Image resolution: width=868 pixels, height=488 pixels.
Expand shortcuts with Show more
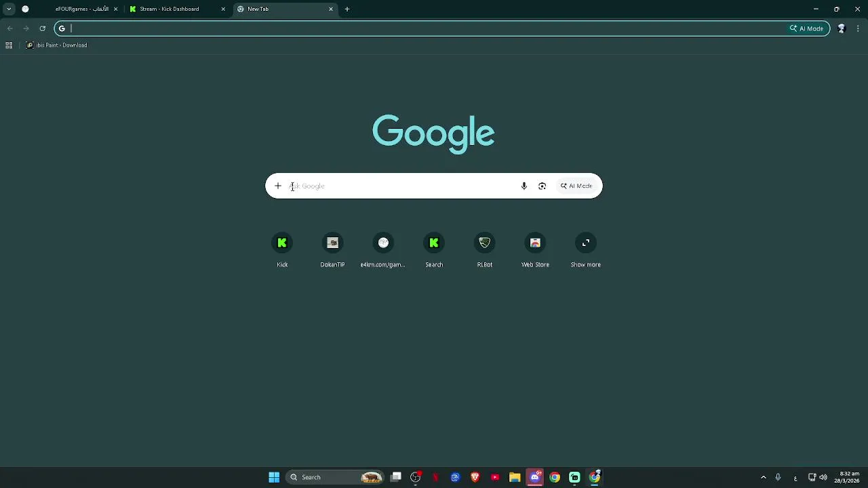(586, 250)
